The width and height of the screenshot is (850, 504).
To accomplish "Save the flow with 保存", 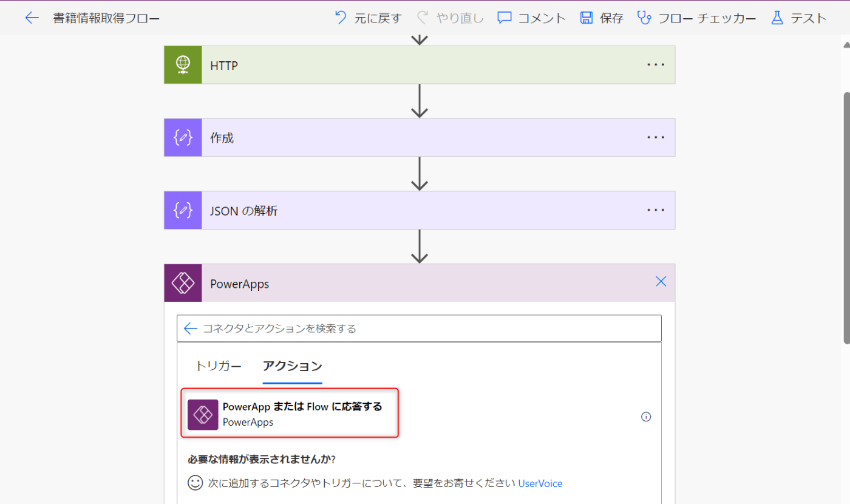I will pyautogui.click(x=601, y=18).
